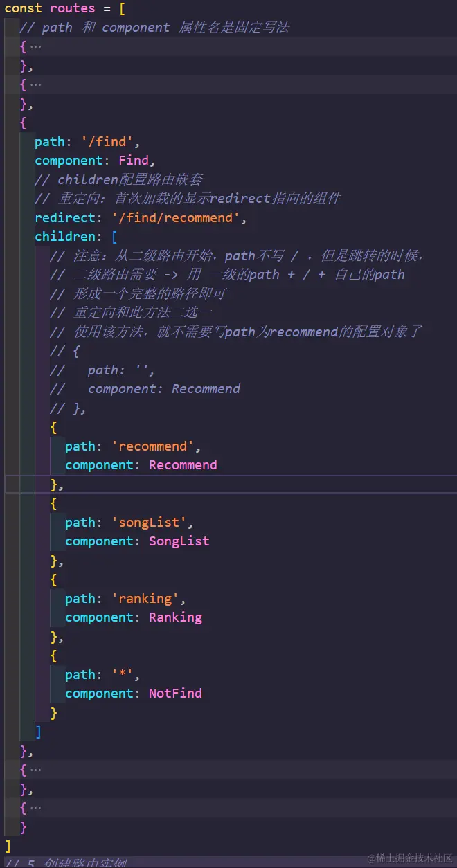Click the 'songList' path string

[149, 523]
